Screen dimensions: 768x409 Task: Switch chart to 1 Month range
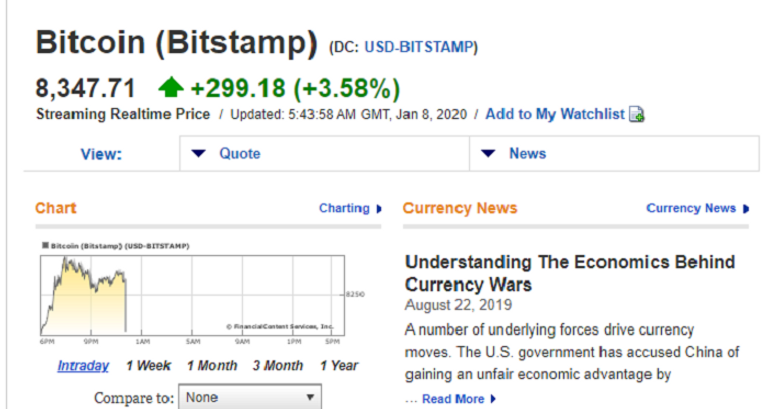(212, 365)
